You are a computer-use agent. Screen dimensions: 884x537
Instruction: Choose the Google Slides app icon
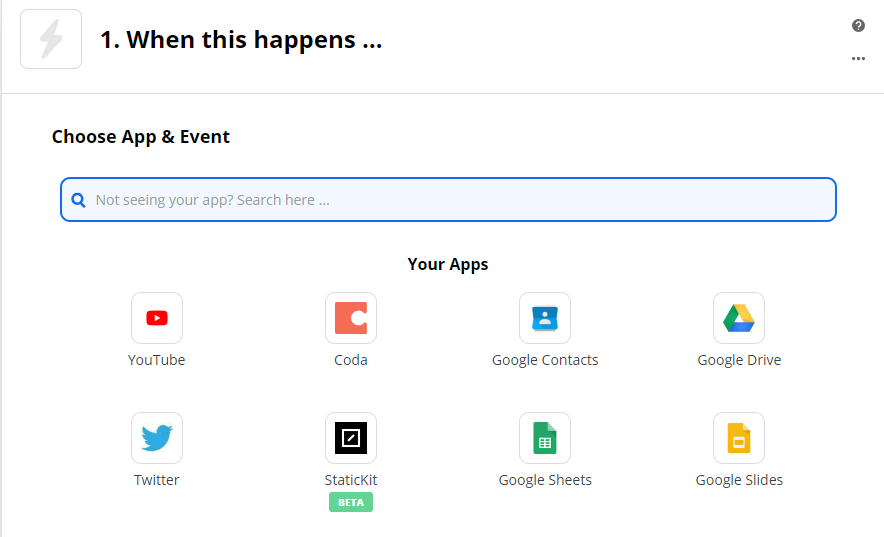pyautogui.click(x=739, y=438)
